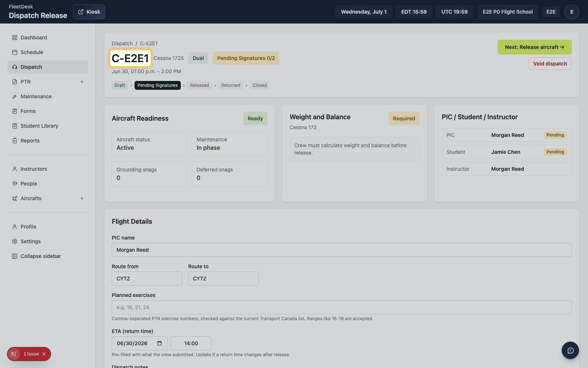Click the Grounding snags card

point(149,174)
